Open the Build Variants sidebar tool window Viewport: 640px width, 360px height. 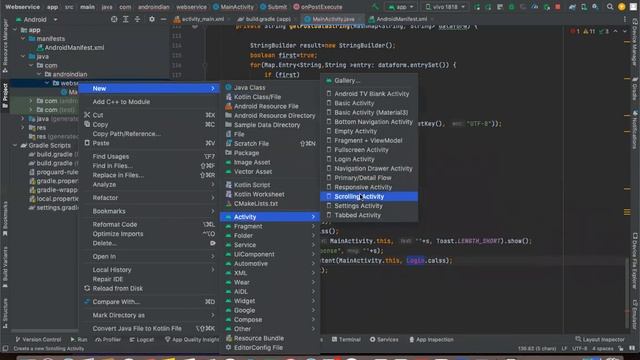coord(5,267)
